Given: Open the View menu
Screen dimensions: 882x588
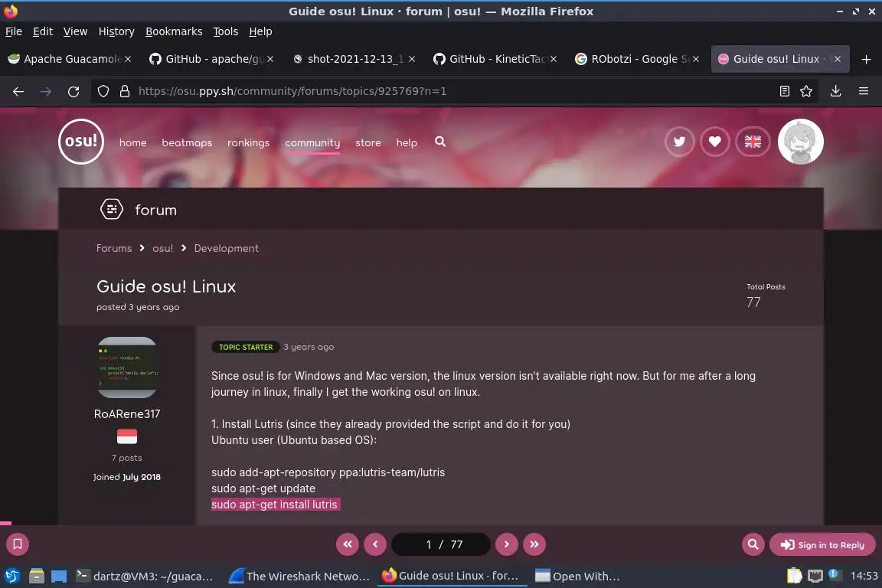Looking at the screenshot, I should coord(75,31).
